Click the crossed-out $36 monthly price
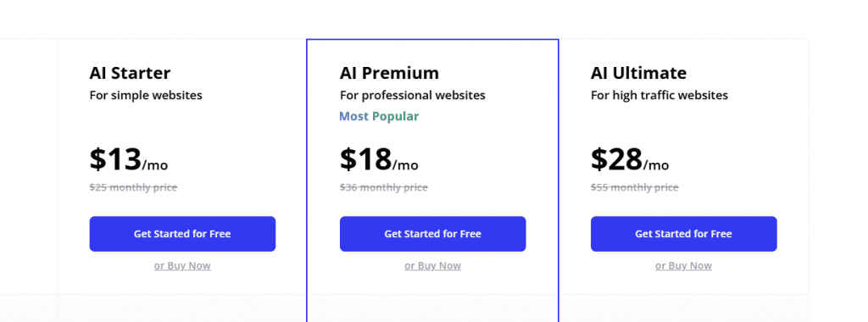The image size is (868, 322). point(384,187)
